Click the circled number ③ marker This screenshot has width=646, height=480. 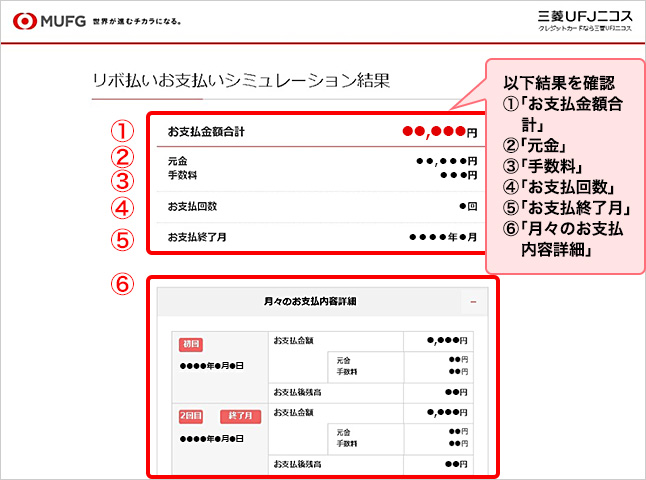click(x=121, y=181)
